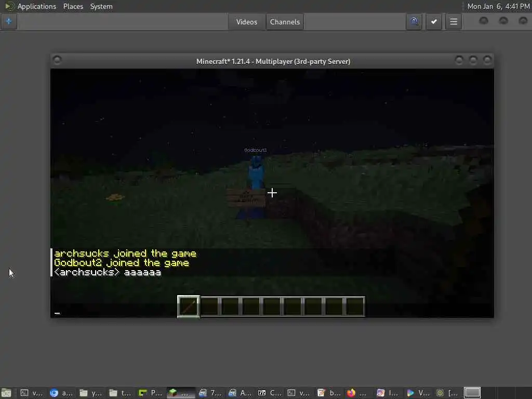Click the clock showing Mon Jan 6
532x399 pixels.
498,6
